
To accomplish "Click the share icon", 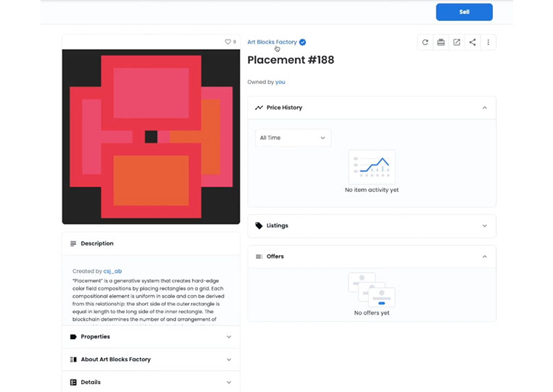I will point(473,42).
